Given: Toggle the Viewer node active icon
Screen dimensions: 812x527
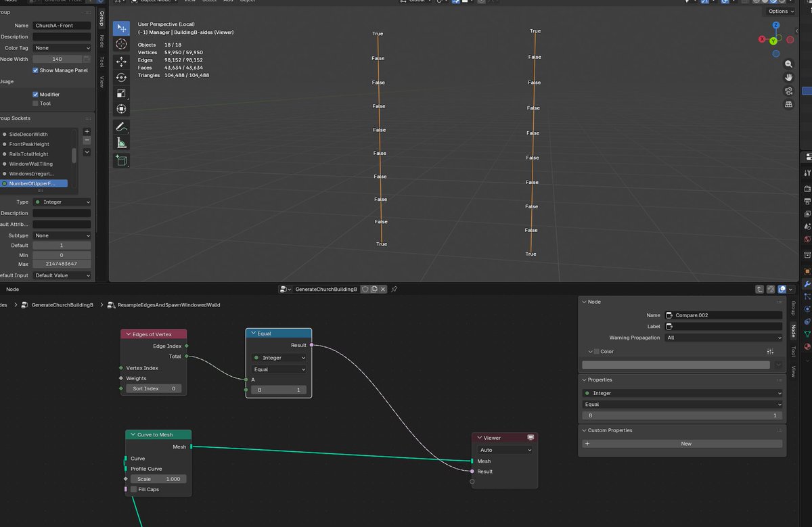Looking at the screenshot, I should [x=531, y=438].
